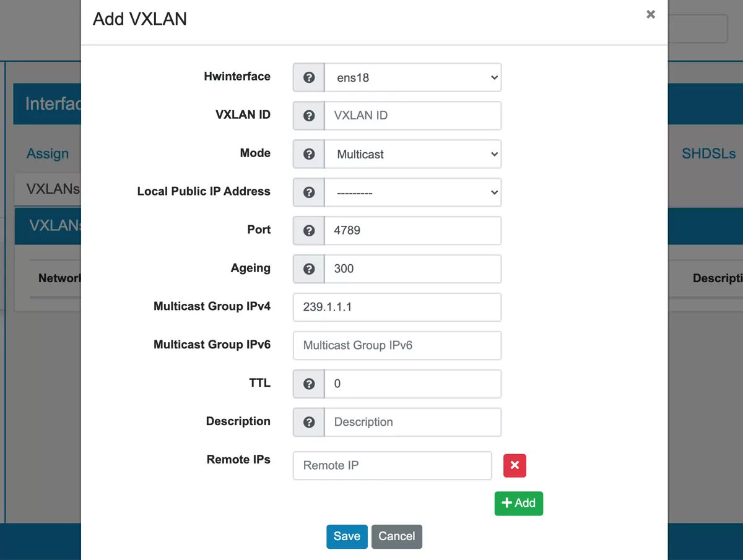Click the TTL help question mark
743x560 pixels.
[x=308, y=384]
